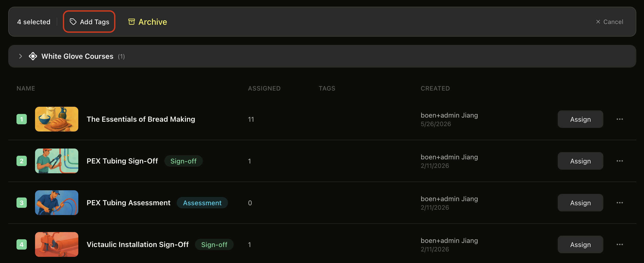Click the 5/26/2026 created date
Image resolution: width=644 pixels, height=263 pixels.
pyautogui.click(x=436, y=124)
